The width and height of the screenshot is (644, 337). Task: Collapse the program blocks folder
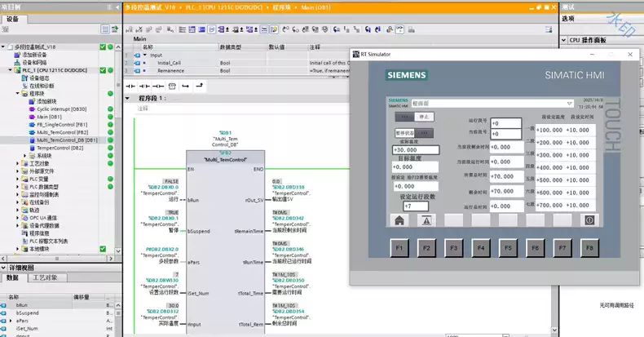(x=18, y=94)
